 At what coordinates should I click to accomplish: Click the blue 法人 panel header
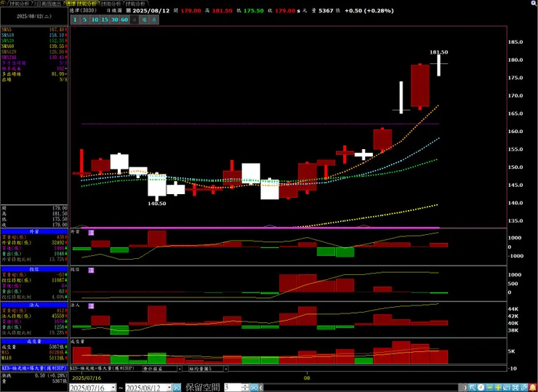click(34, 305)
